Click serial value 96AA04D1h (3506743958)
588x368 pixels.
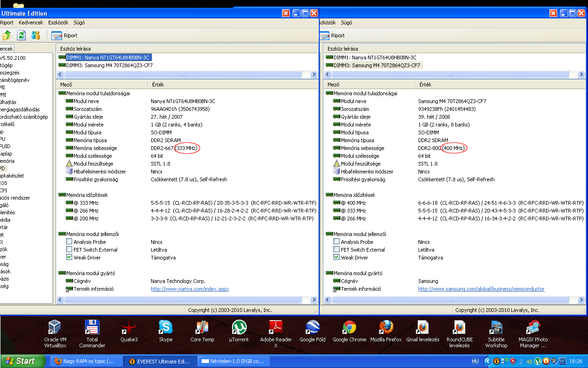(x=180, y=109)
